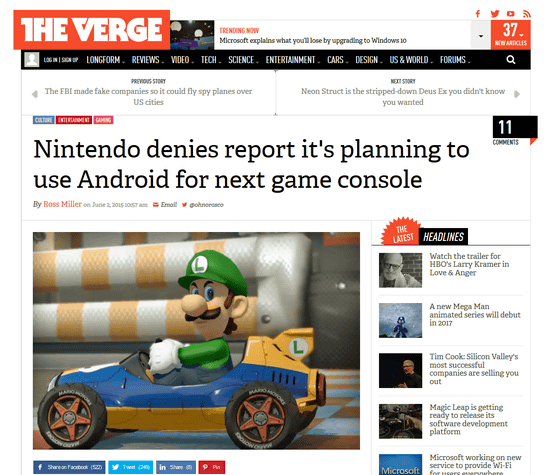Expand the trending now dropdown arrow
The width and height of the screenshot is (560, 475).
[x=481, y=35]
